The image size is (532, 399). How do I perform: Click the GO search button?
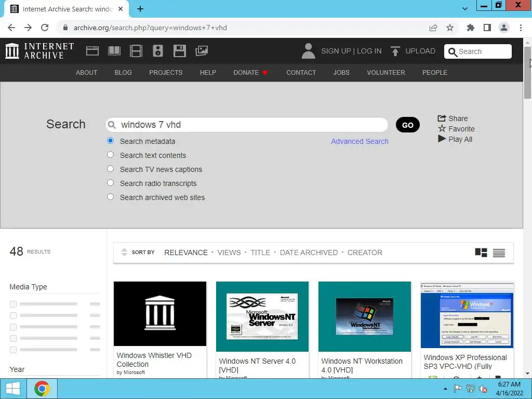(407, 125)
